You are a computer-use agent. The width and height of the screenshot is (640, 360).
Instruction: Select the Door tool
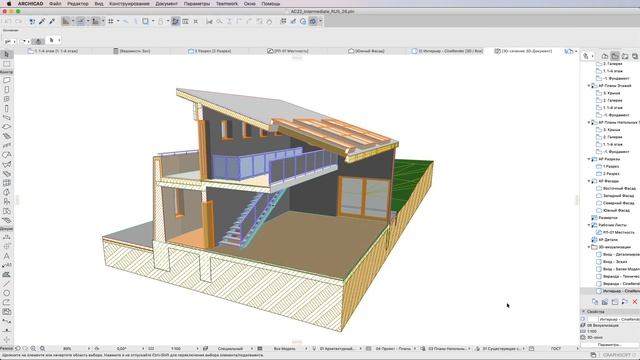7,89
